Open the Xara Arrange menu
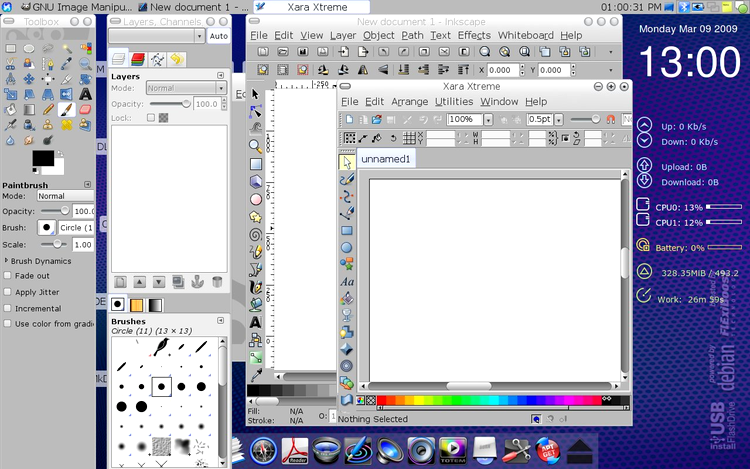 [409, 101]
